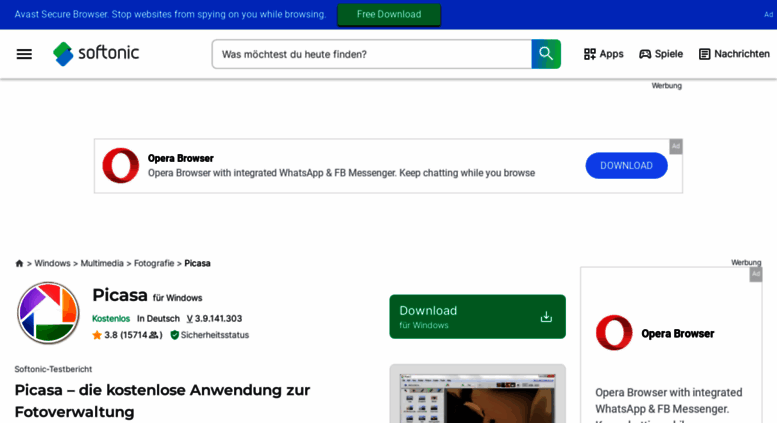Open the Spiele section
This screenshot has height=423, width=777.
[x=661, y=54]
